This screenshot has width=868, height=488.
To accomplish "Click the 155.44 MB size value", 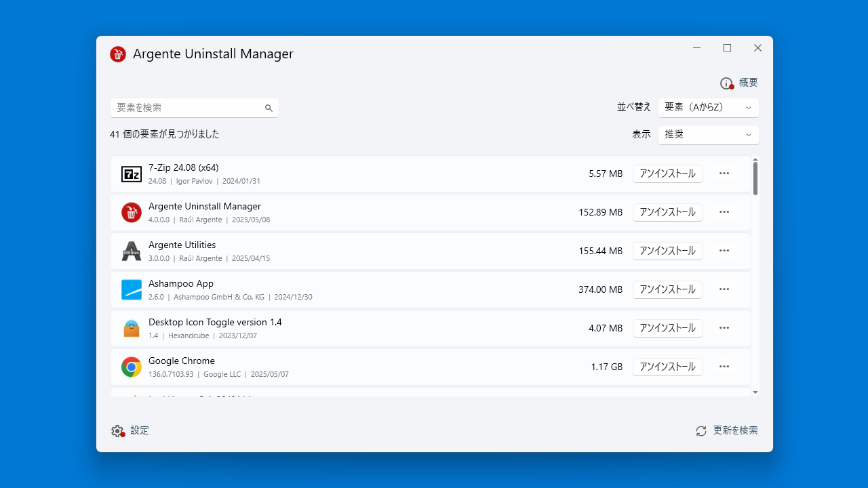I will click(x=600, y=251).
